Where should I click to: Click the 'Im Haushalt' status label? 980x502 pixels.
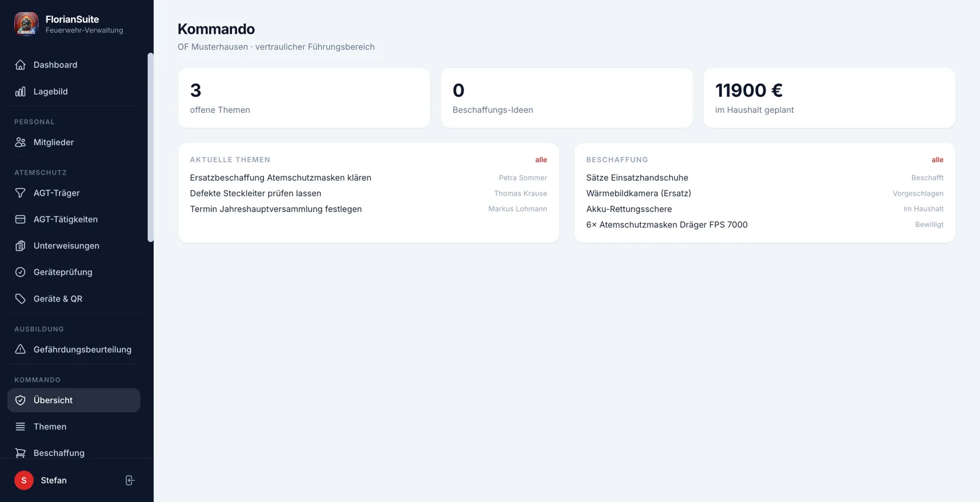click(x=923, y=209)
